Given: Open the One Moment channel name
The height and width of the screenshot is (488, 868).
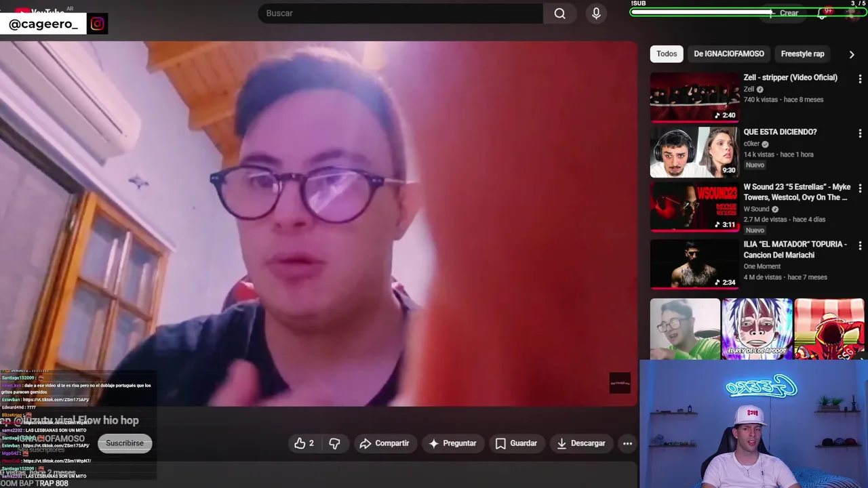Looking at the screenshot, I should point(762,266).
